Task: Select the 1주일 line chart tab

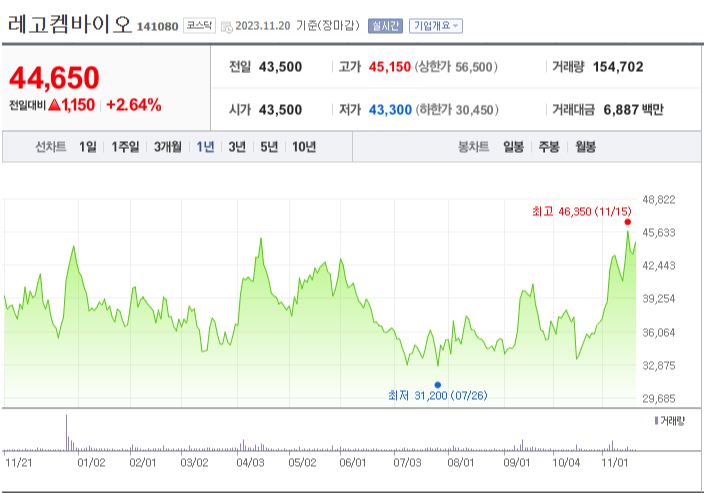Action: pyautogui.click(x=125, y=147)
